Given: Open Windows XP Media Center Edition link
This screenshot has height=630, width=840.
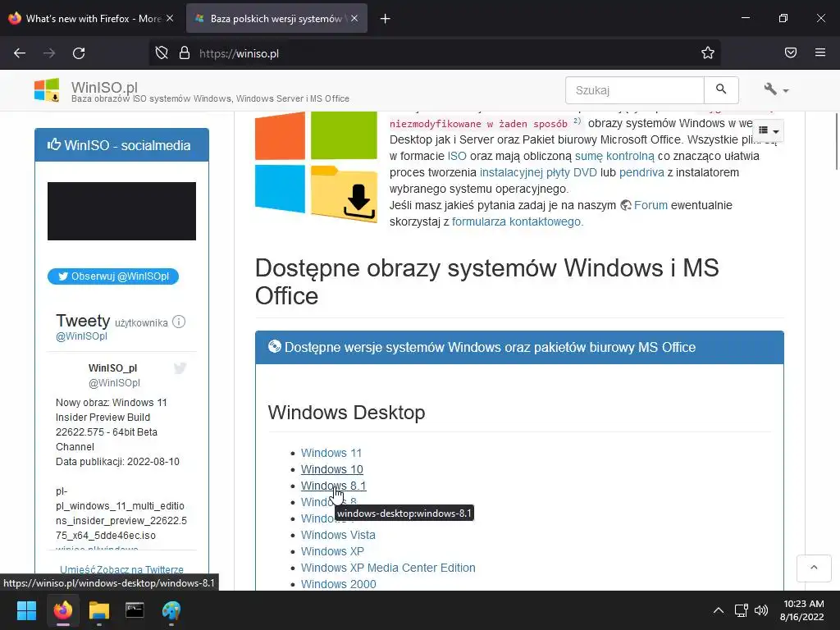Looking at the screenshot, I should (x=388, y=568).
